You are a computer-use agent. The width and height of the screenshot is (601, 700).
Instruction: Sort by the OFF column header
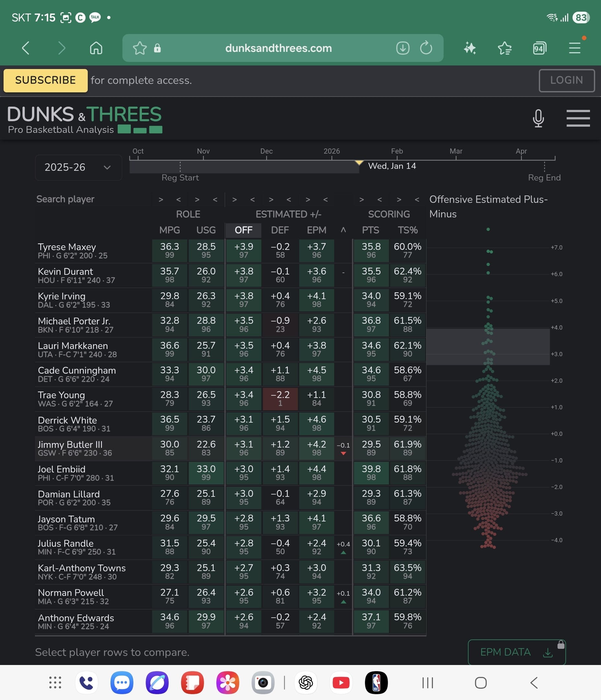244,230
